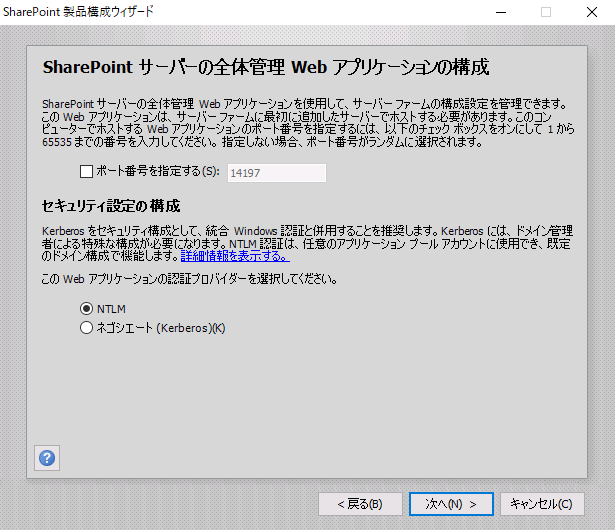This screenshot has width=615, height=530.
Task: Click the キャンセル(C) button
Action: click(x=542, y=504)
